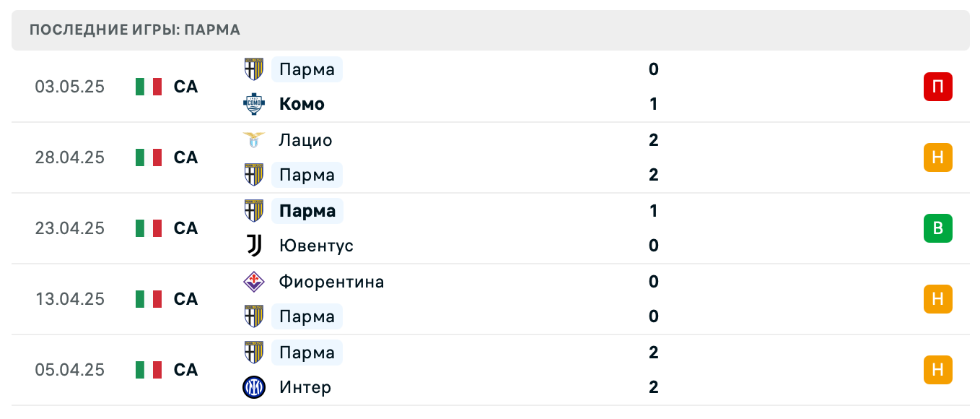Click the Inter club logo

pos(253,387)
